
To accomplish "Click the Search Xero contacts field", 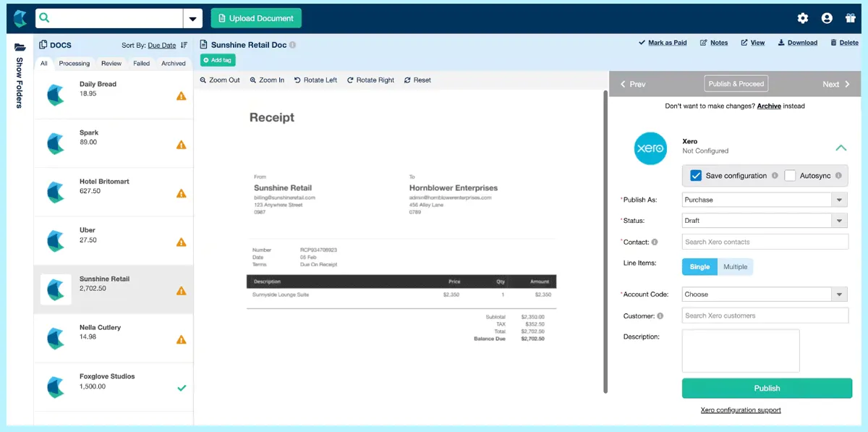I will (764, 241).
